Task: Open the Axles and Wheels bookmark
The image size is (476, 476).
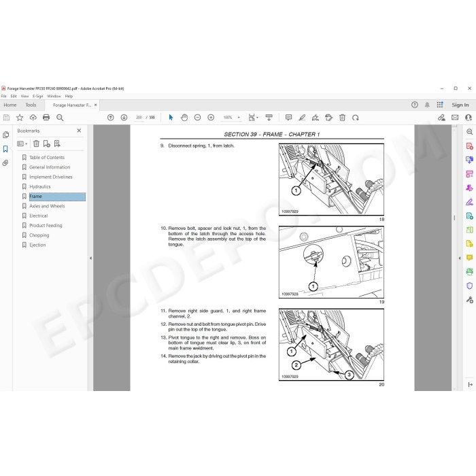Action: (x=47, y=206)
